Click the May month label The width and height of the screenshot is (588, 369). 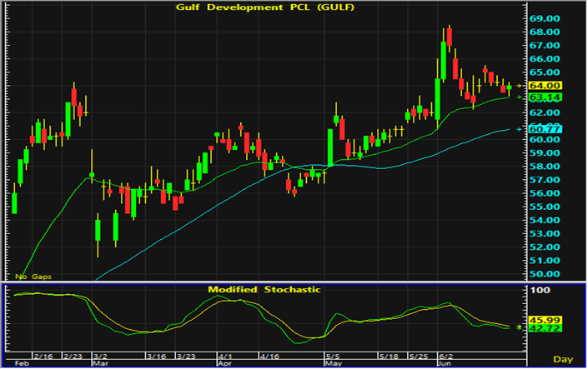[x=334, y=363]
